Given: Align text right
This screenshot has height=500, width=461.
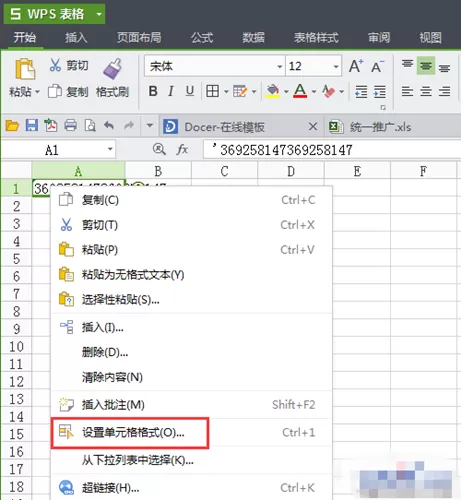Looking at the screenshot, I should 444,91.
